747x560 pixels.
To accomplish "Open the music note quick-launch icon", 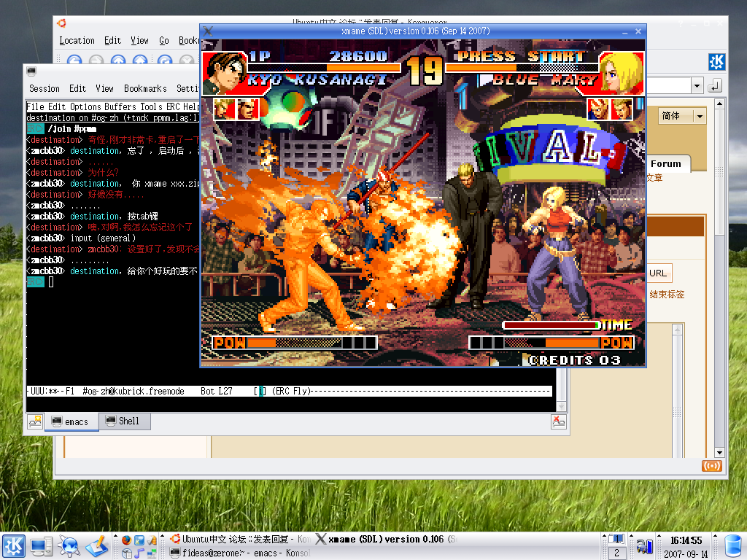I will coord(139,553).
